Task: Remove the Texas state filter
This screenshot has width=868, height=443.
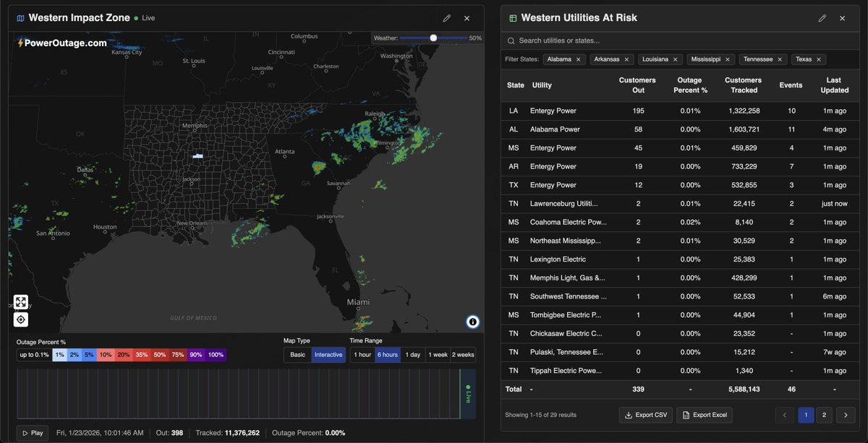Action: coord(820,59)
